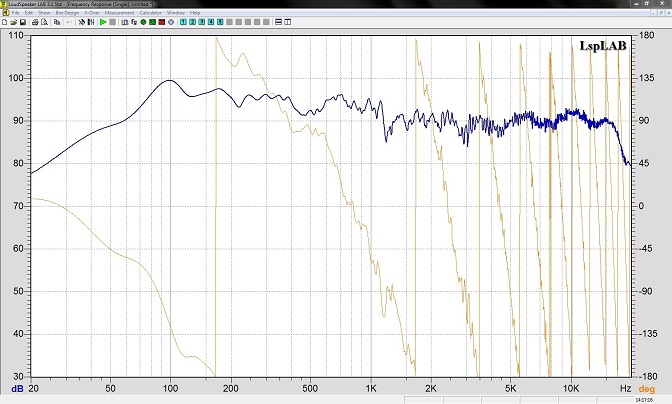Open the Edit menu
Screen dimensions: 672x404
29,13
